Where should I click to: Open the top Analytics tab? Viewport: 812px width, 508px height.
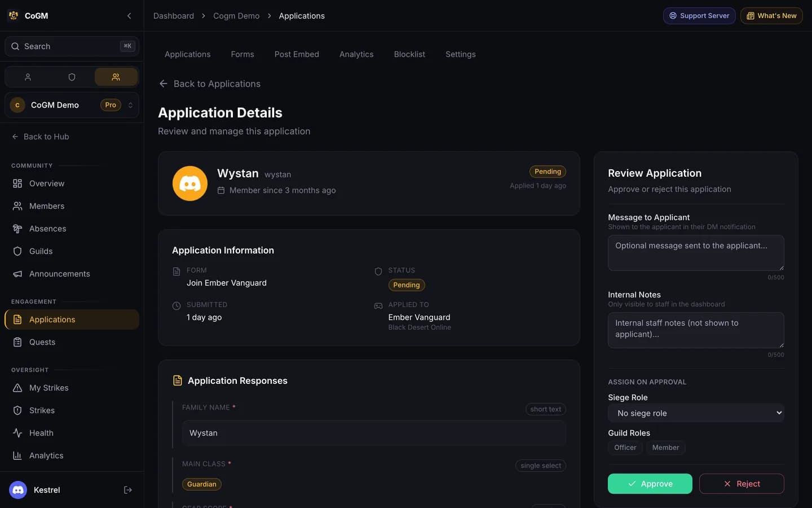pos(356,54)
